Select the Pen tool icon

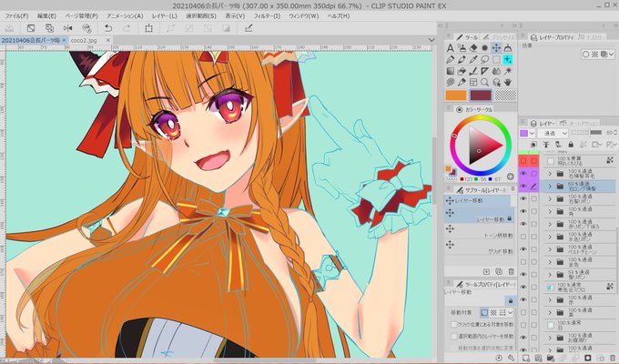(450, 60)
